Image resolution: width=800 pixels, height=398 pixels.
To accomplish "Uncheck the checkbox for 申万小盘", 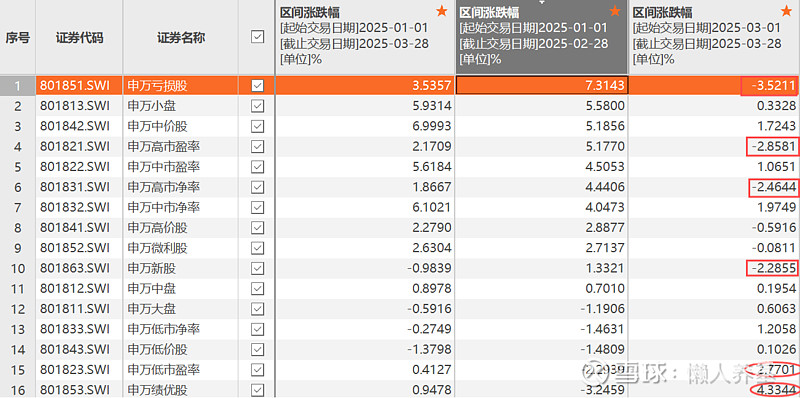I will [x=258, y=106].
